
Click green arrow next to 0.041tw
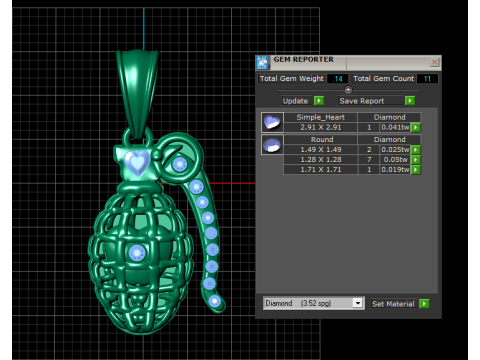pyautogui.click(x=416, y=127)
